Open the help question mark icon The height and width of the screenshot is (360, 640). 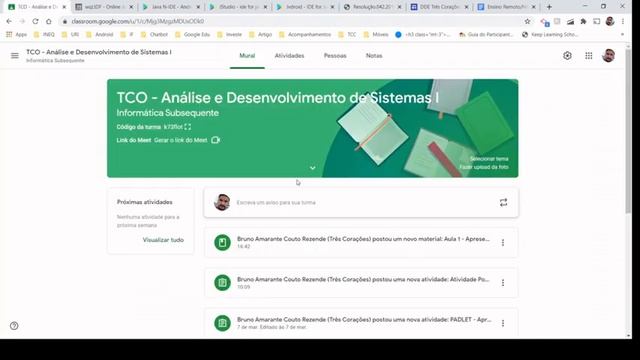(14, 326)
